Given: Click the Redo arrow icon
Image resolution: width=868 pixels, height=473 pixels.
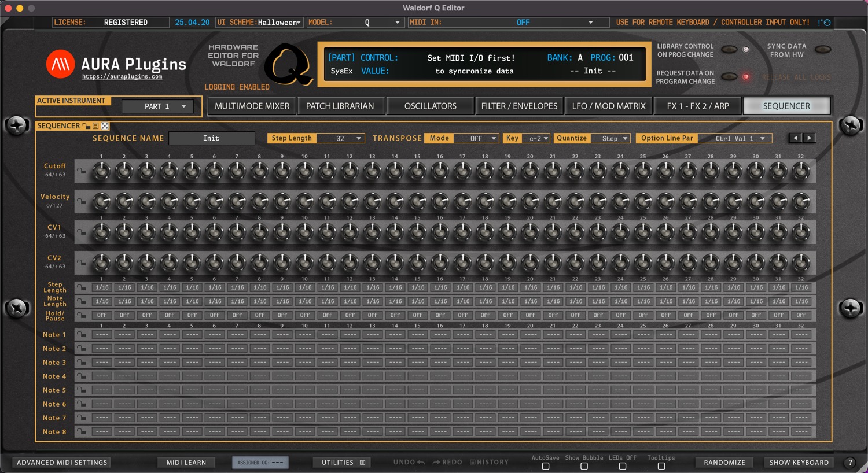Looking at the screenshot, I should [x=436, y=462].
